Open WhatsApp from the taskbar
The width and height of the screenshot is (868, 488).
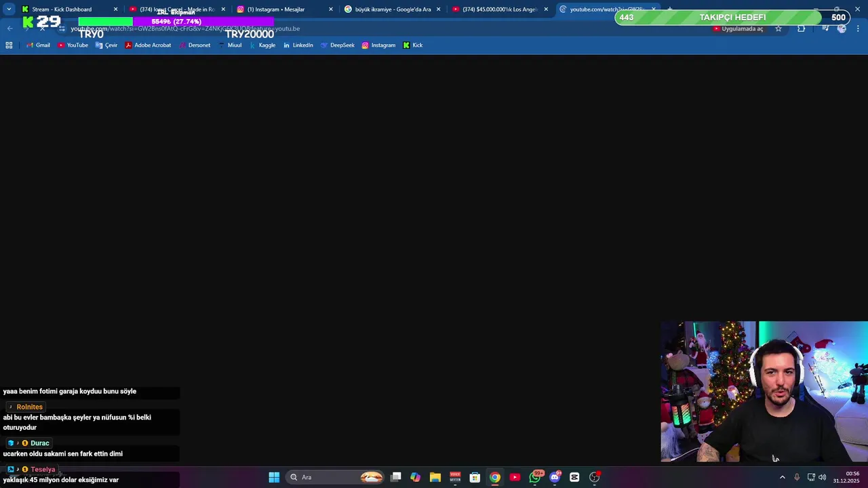tap(535, 477)
